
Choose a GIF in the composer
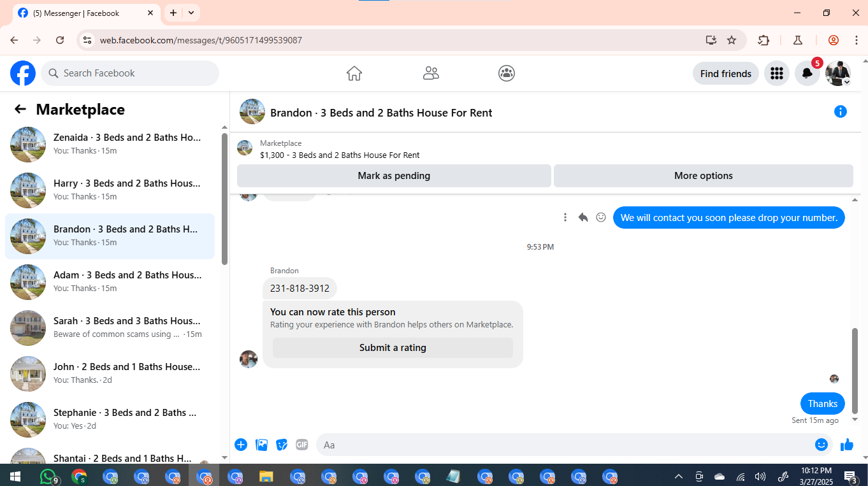click(302, 445)
